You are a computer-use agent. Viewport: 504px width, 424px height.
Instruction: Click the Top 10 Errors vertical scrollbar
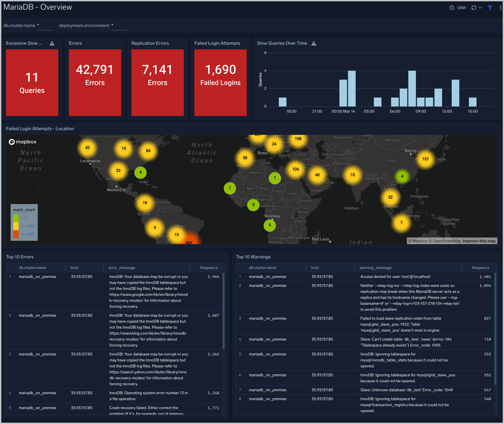click(x=224, y=311)
